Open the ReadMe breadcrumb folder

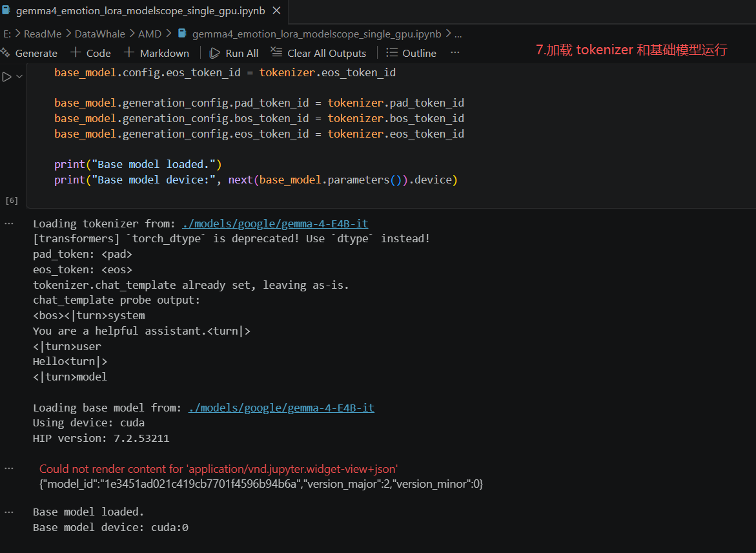(x=43, y=34)
